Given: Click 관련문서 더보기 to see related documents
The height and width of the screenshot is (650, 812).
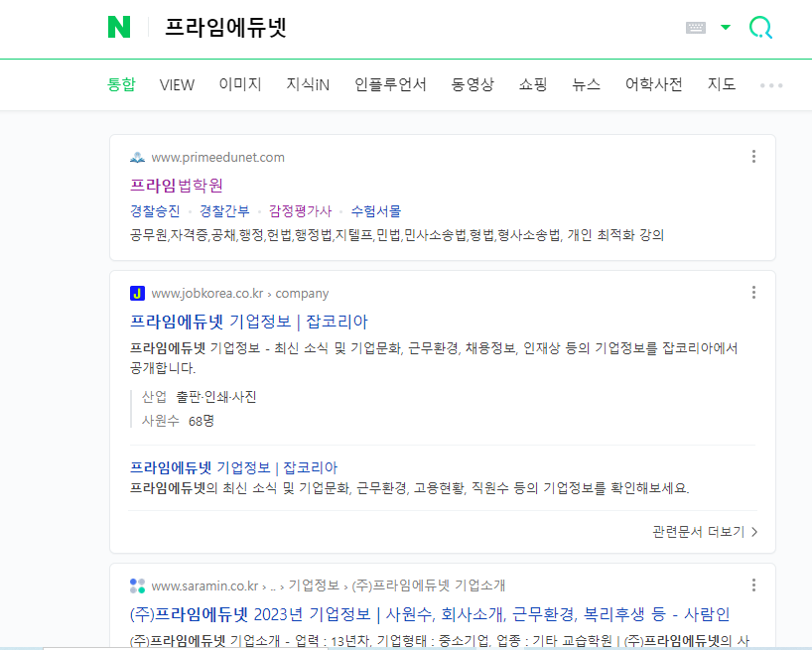Looking at the screenshot, I should (706, 532).
